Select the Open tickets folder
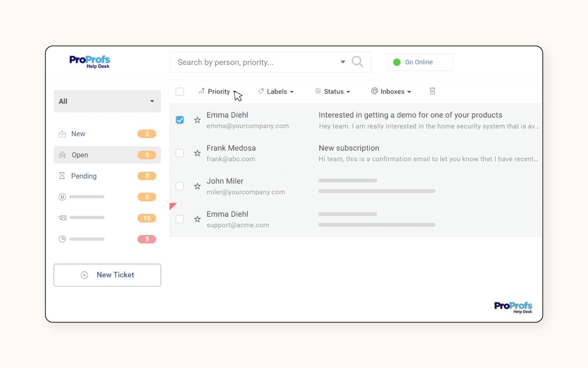The width and height of the screenshot is (588, 368). [107, 155]
